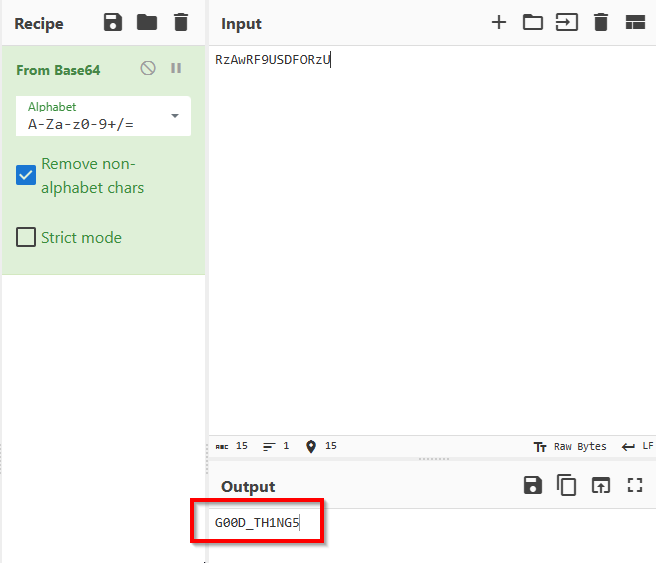Screen dimensions: 656x563
Task: Click the Recipe panel title
Action: click(x=39, y=24)
